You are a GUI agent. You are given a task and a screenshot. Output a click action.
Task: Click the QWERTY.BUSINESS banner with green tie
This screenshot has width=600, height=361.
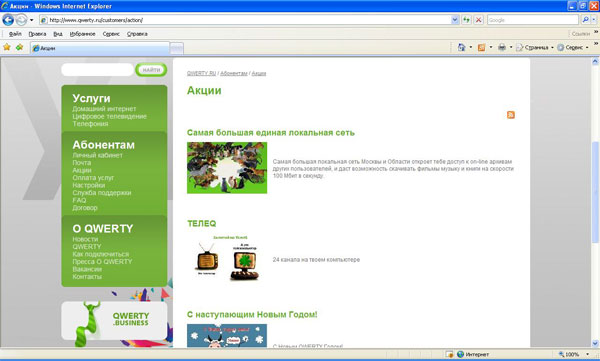pos(114,320)
